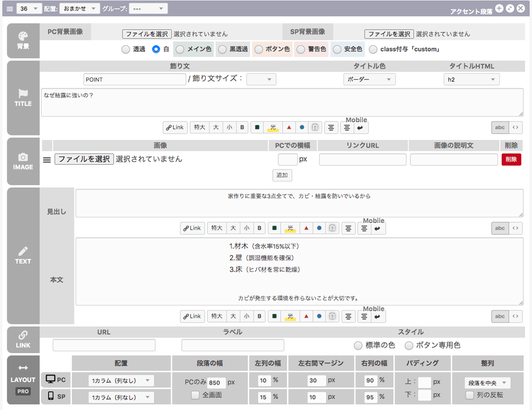Open the タイトル色 ボーダー dropdown

click(x=369, y=79)
